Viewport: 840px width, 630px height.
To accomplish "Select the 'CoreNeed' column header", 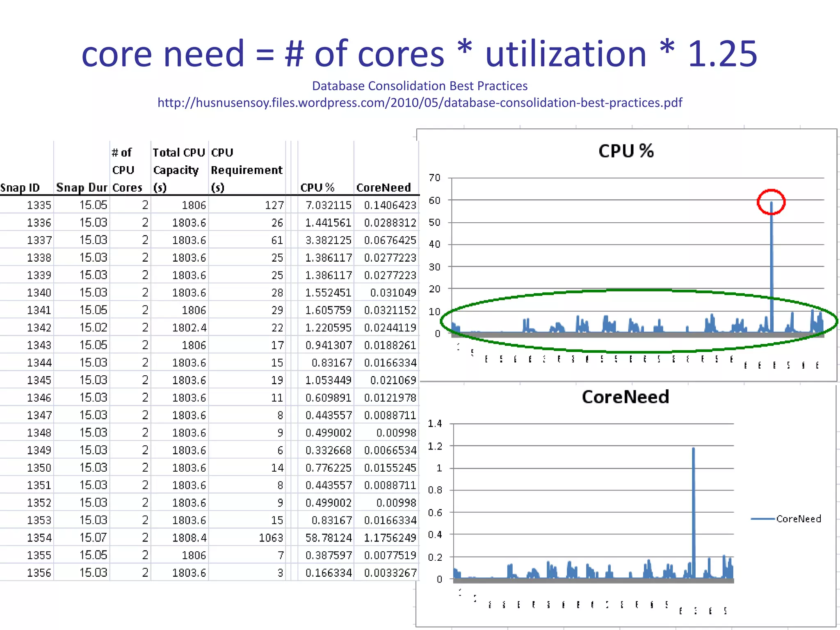I will [383, 188].
